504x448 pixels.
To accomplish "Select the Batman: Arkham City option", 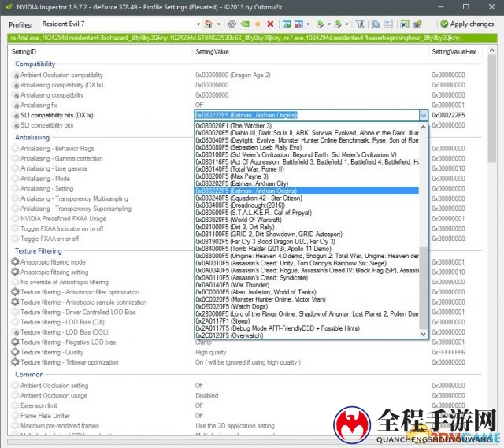I will tap(306, 183).
